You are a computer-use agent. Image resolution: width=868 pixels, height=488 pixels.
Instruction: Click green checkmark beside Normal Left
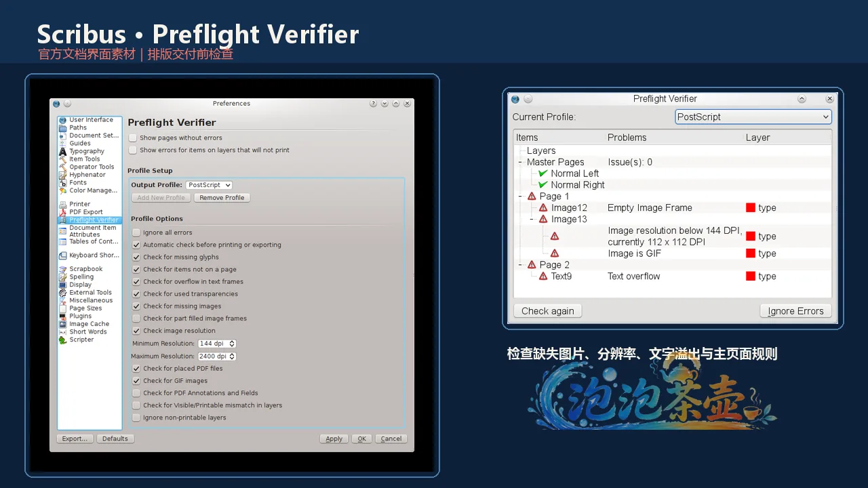tap(542, 174)
